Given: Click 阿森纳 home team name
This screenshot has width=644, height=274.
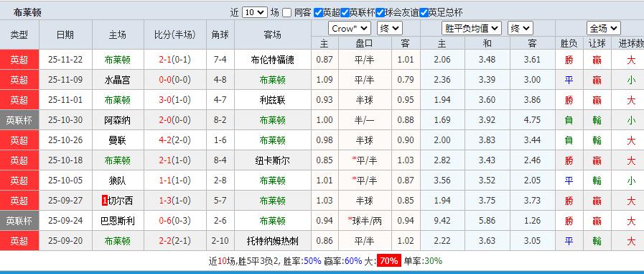Looking at the screenshot, I should pyautogui.click(x=118, y=120).
